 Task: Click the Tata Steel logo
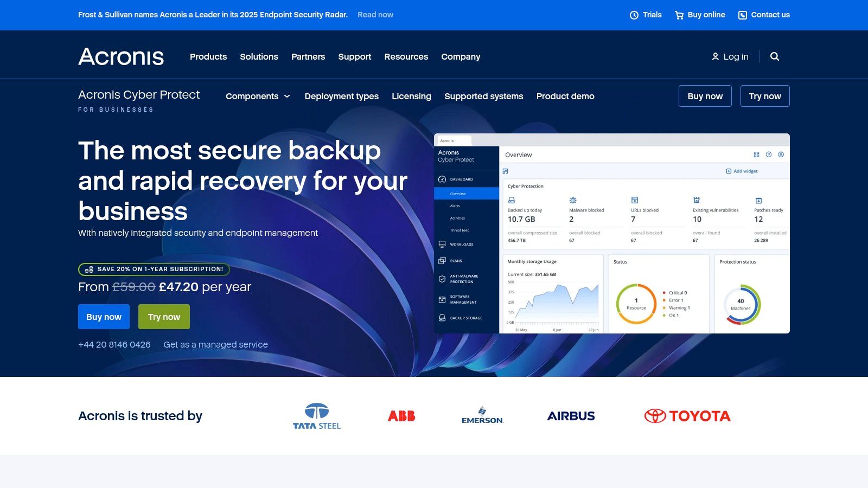[x=317, y=416]
